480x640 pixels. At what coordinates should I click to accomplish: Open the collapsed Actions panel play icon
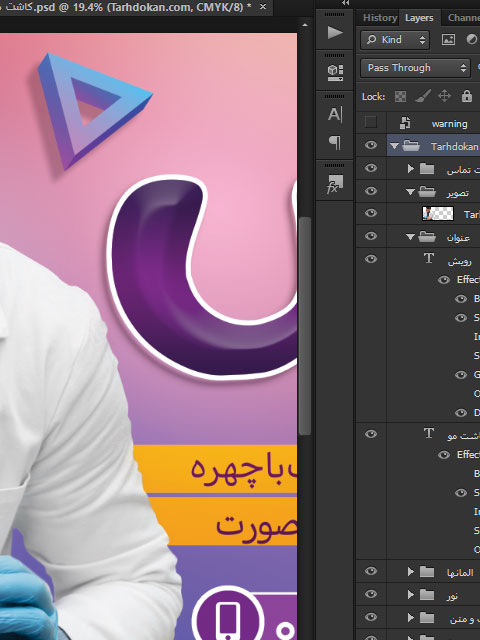(335, 32)
